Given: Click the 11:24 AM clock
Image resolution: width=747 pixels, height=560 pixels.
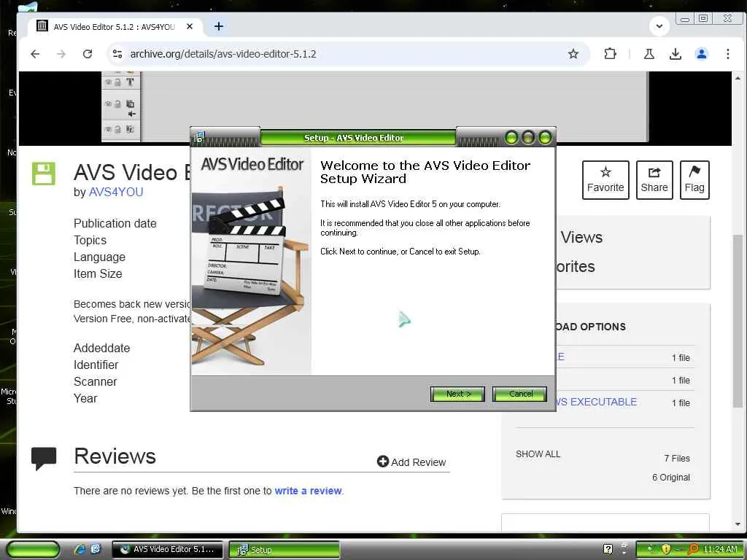Looking at the screenshot, I should [720, 549].
